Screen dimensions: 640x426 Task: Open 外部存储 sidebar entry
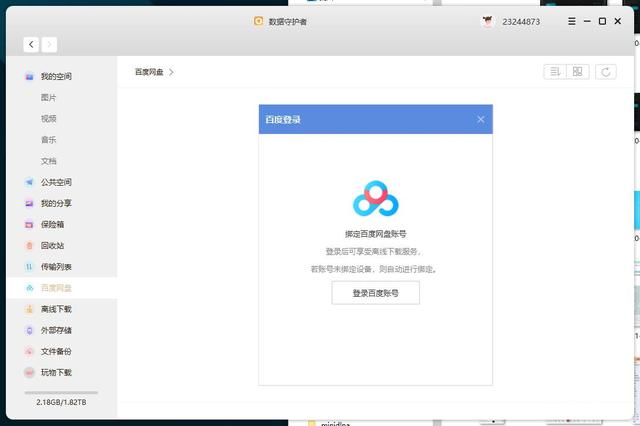tap(56, 331)
